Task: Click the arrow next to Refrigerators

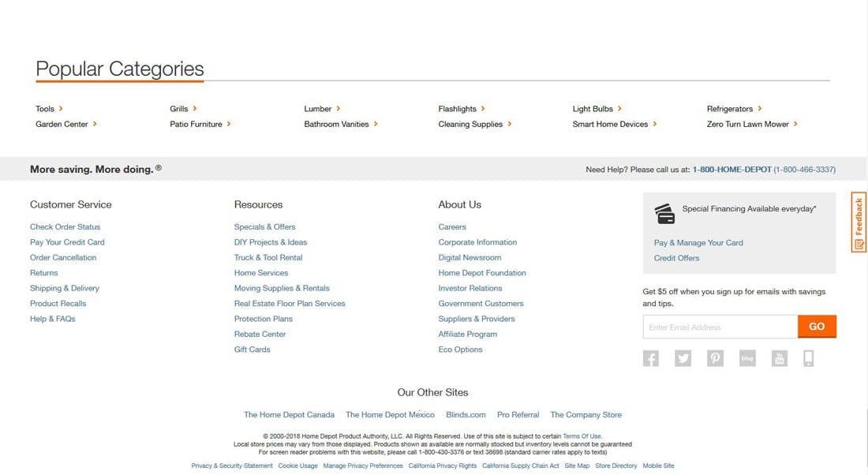Action: [759, 109]
